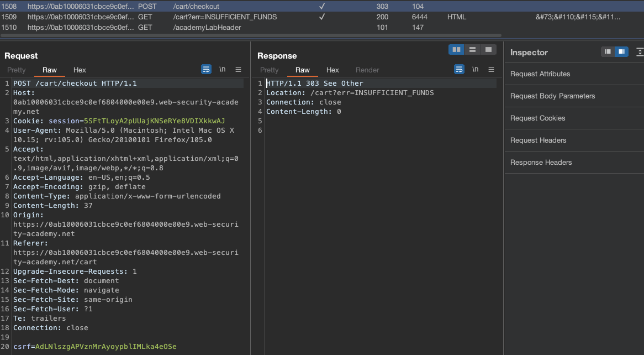Screen dimensions: 644x355
Task: Expand Response Headers section in Inspector
Action: (x=541, y=163)
